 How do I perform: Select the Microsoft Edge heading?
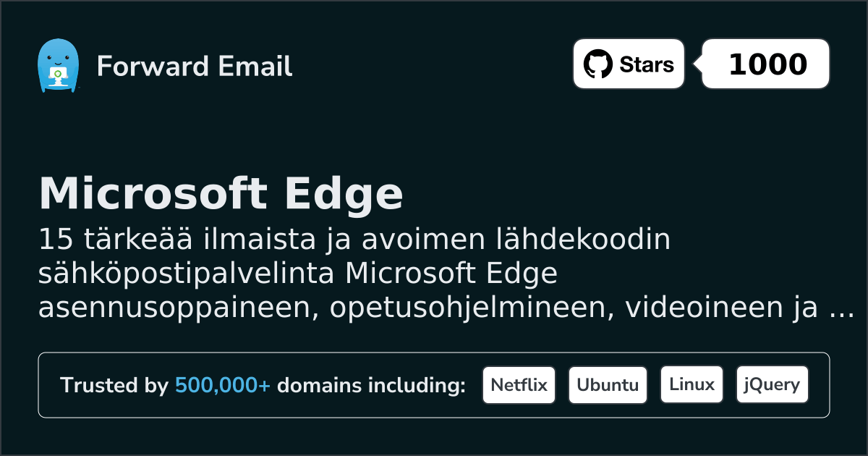point(221,193)
